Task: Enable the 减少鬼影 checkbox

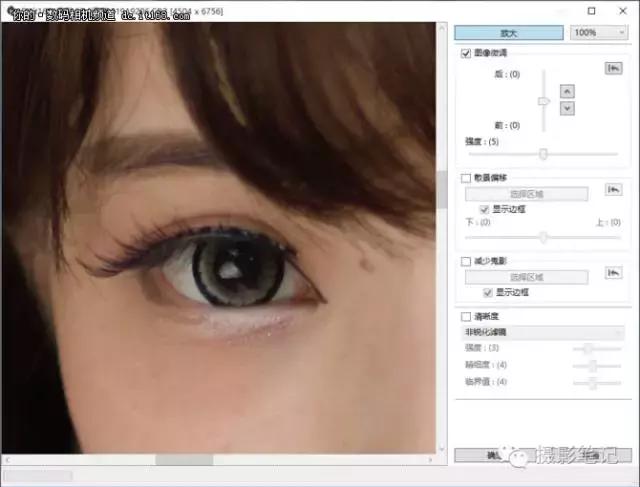Action: click(466, 261)
